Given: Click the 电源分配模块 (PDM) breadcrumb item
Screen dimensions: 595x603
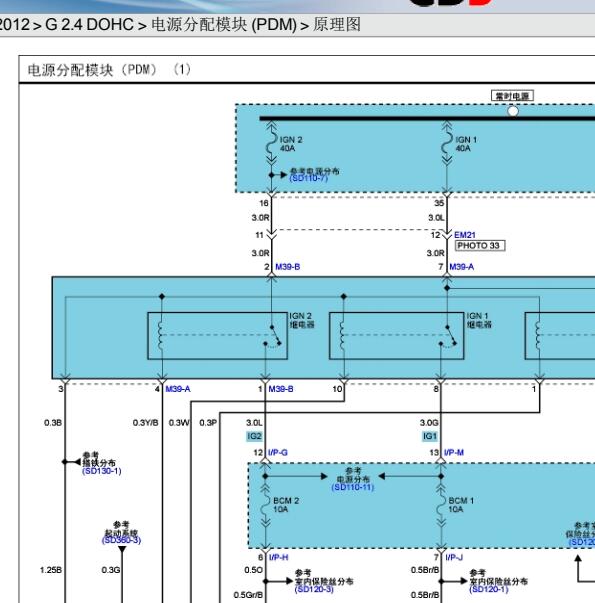Looking at the screenshot, I should tap(224, 25).
